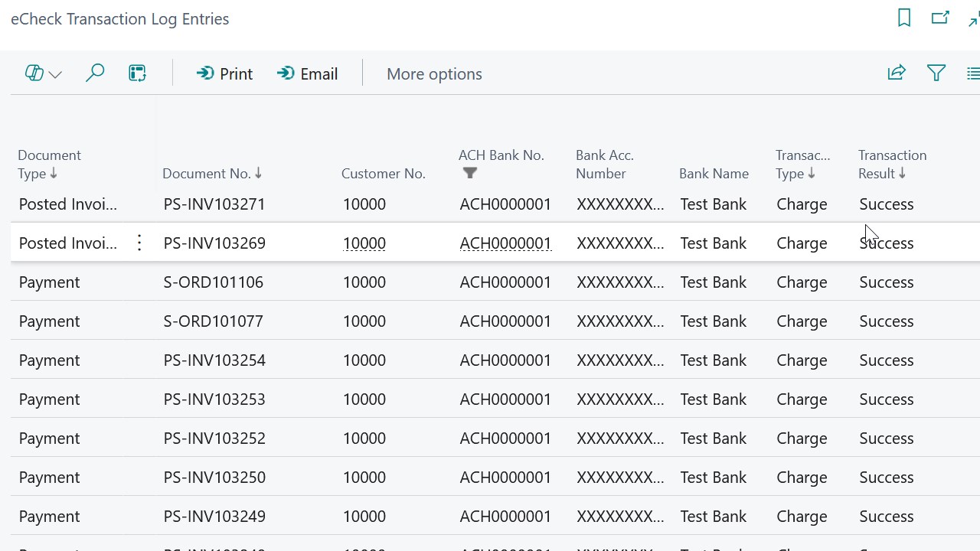Click the Email button

307,73
